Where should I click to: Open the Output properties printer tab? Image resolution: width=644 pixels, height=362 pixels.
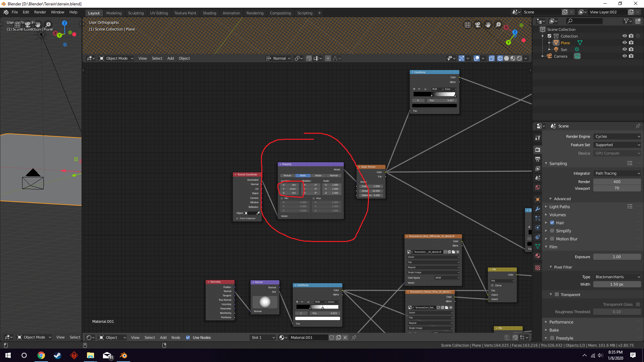(x=538, y=159)
